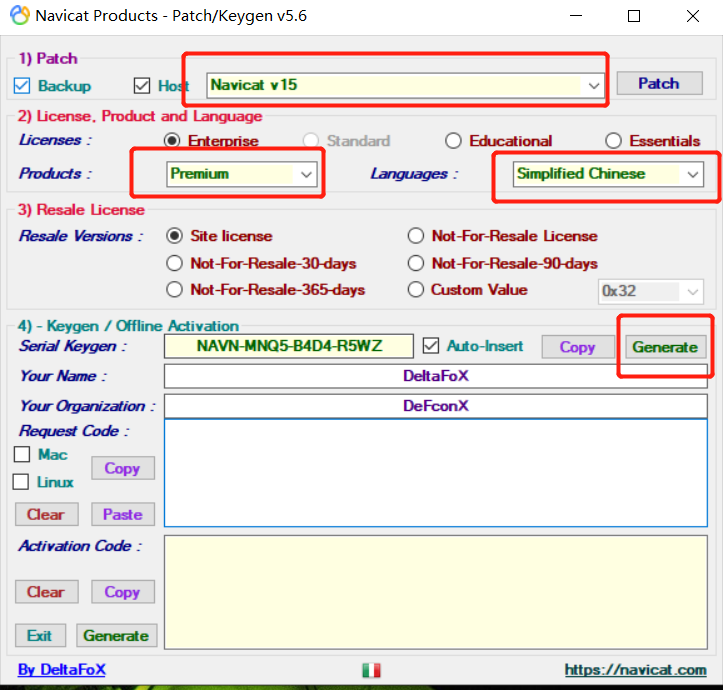Choose Not-For-Resale License option
Image resolution: width=723 pixels, height=690 pixels.
[415, 236]
